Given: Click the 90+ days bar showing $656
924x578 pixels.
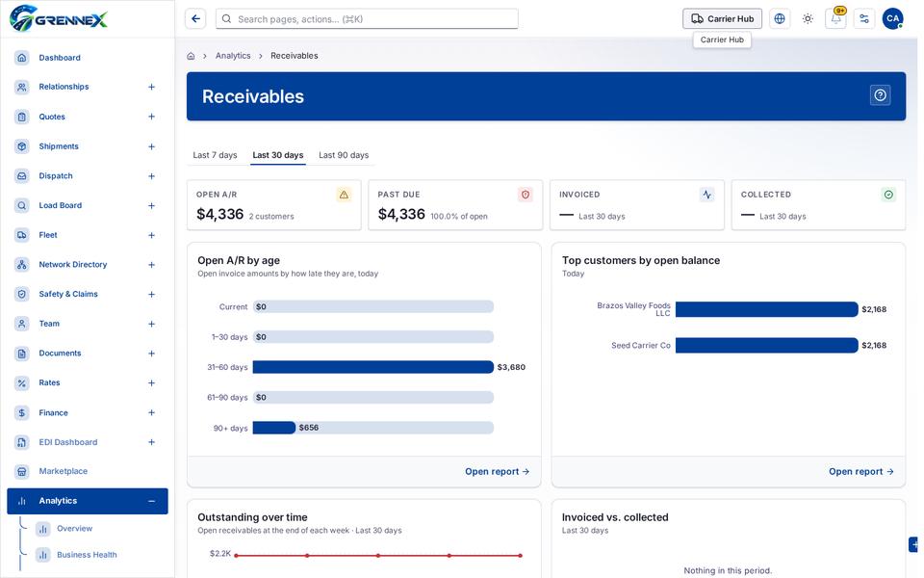Looking at the screenshot, I should click(274, 428).
